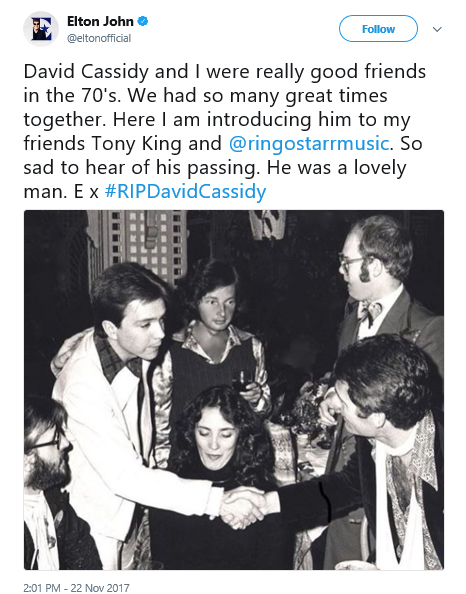Expand the tweet options chevron

(x=437, y=29)
